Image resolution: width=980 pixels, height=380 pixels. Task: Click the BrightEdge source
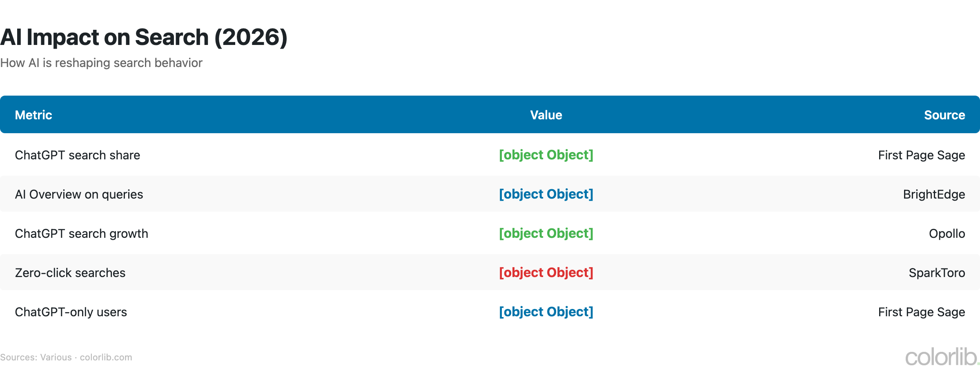coord(933,194)
